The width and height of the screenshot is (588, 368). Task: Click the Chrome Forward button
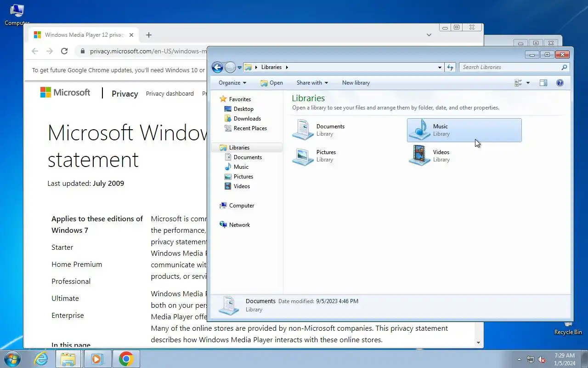coord(50,51)
